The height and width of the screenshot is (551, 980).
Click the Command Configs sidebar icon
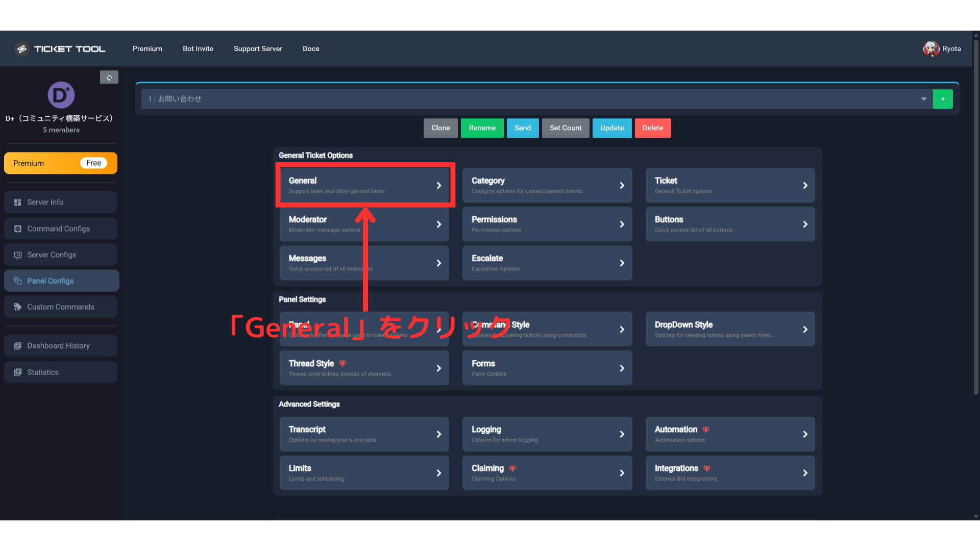pyautogui.click(x=17, y=229)
